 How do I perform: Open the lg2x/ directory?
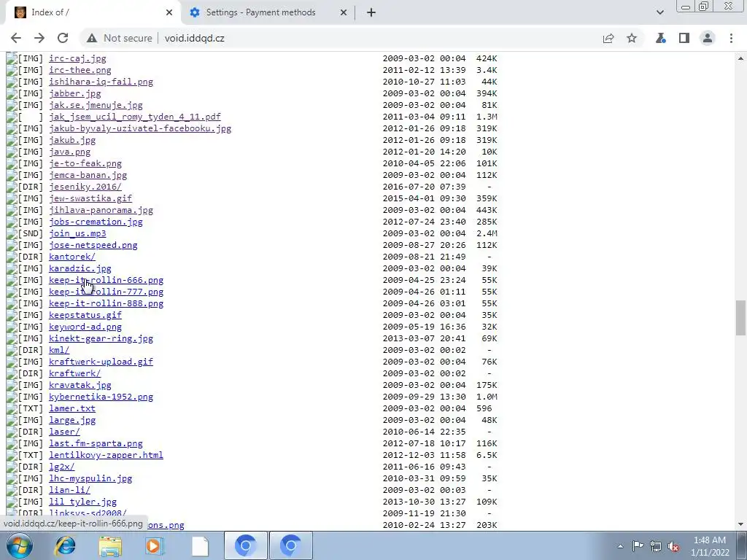click(x=62, y=467)
